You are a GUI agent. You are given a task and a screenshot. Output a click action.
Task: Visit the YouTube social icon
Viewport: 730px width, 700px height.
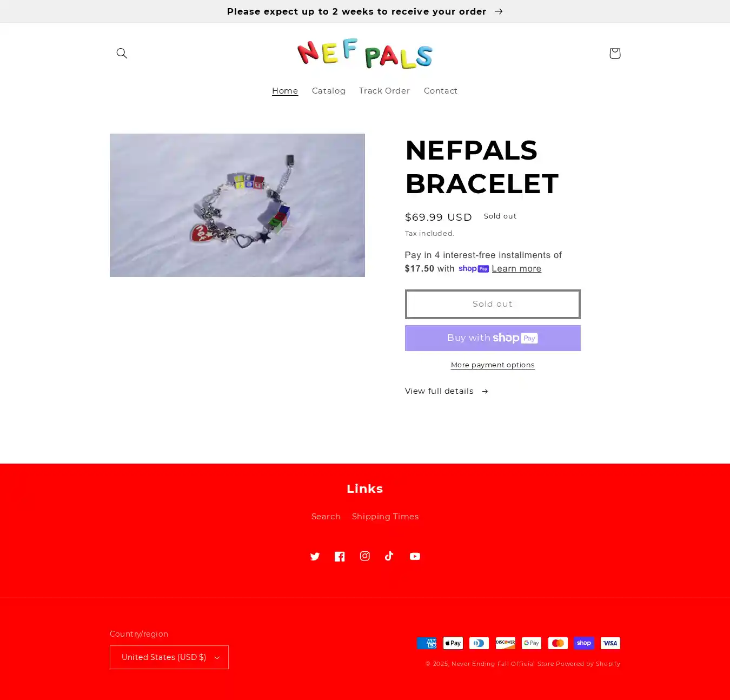(x=415, y=556)
